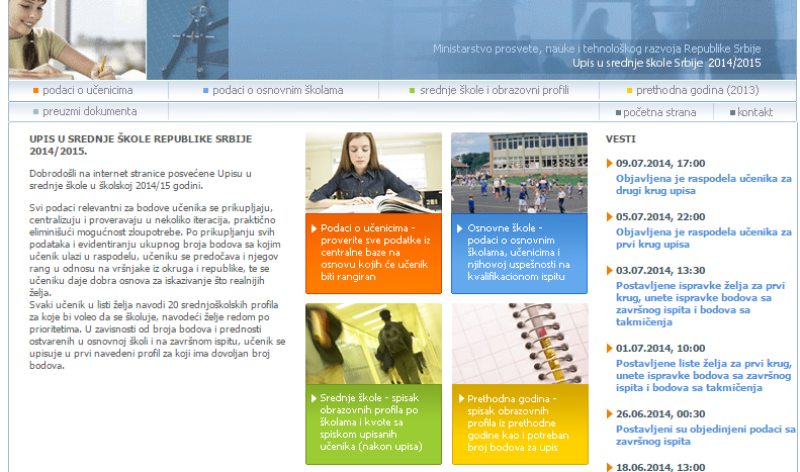The height and width of the screenshot is (472, 800).
Task: Click the orange arrow beside 09.07.2014, 17:00
Action: tap(609, 163)
